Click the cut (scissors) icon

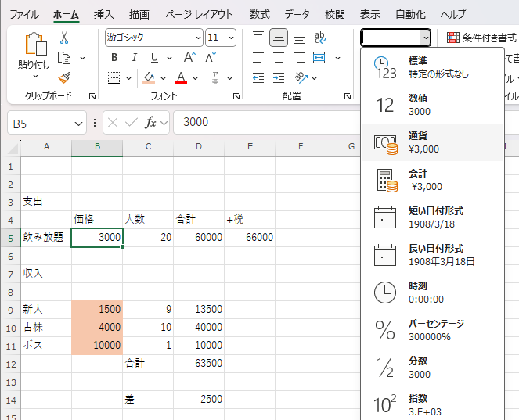point(64,38)
